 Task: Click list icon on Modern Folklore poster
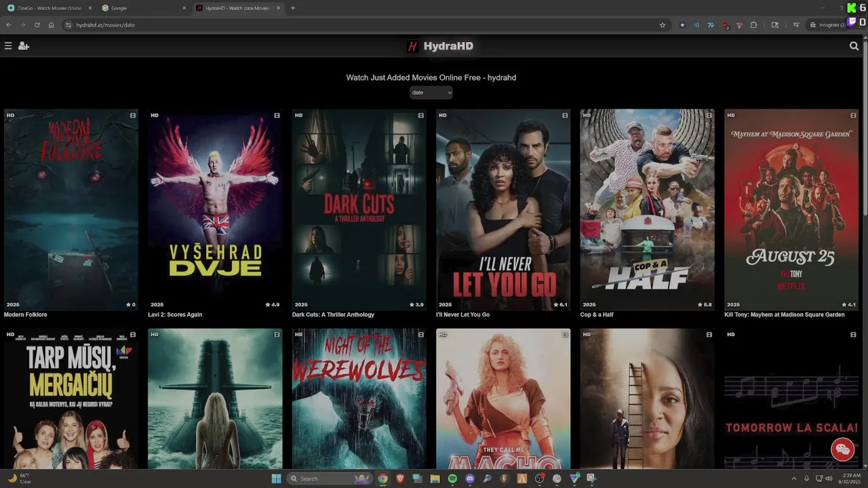[x=133, y=115]
